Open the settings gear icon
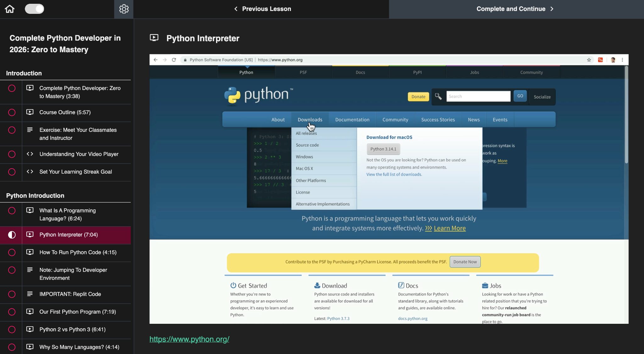This screenshot has width=644, height=354. pyautogui.click(x=124, y=9)
